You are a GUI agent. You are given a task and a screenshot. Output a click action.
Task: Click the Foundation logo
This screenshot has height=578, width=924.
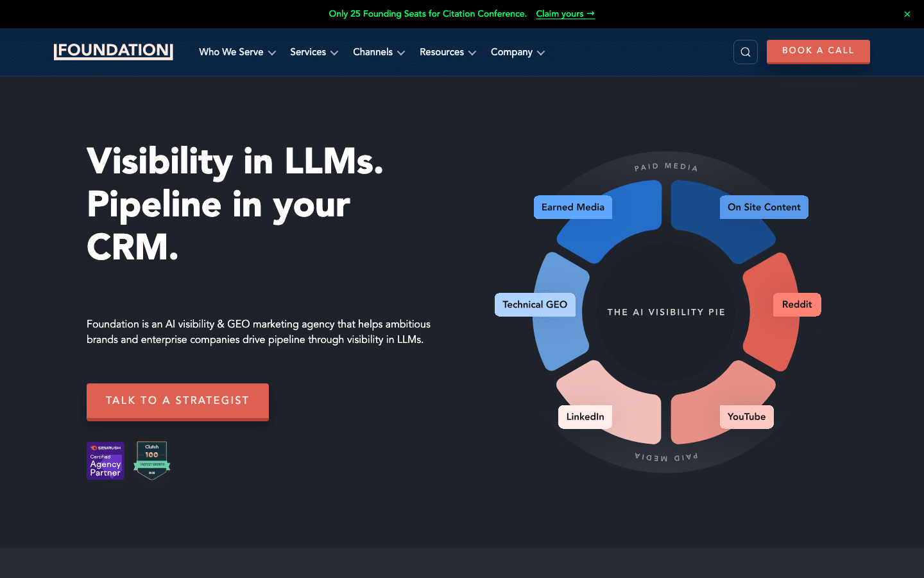(114, 51)
